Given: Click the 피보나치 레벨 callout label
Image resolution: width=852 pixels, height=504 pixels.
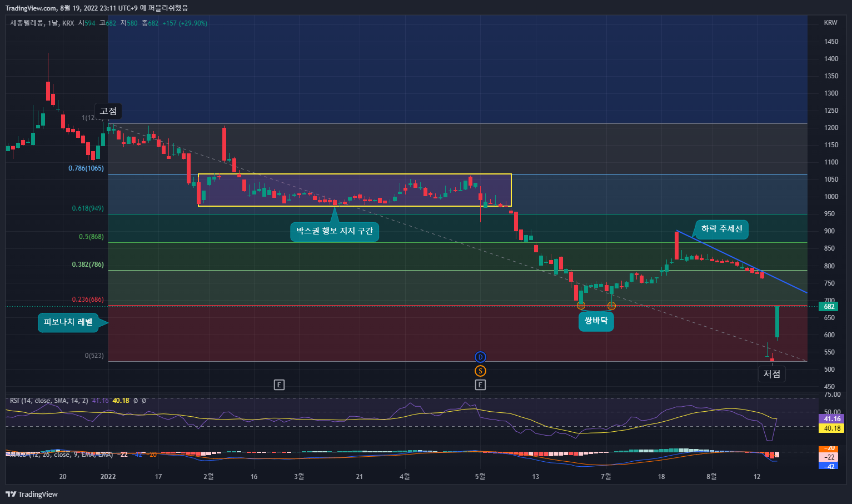Looking at the screenshot, I should pos(68,322).
